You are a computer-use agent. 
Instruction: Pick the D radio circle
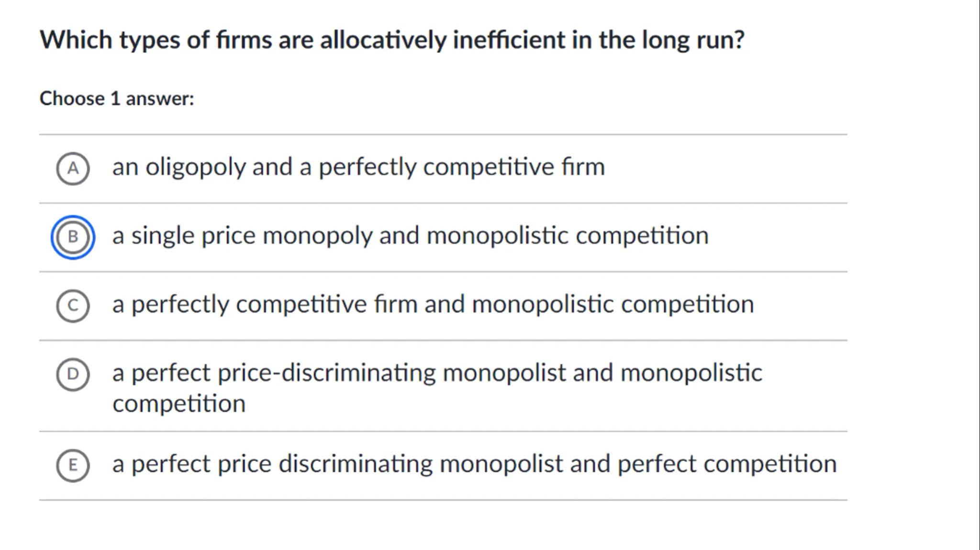click(73, 374)
